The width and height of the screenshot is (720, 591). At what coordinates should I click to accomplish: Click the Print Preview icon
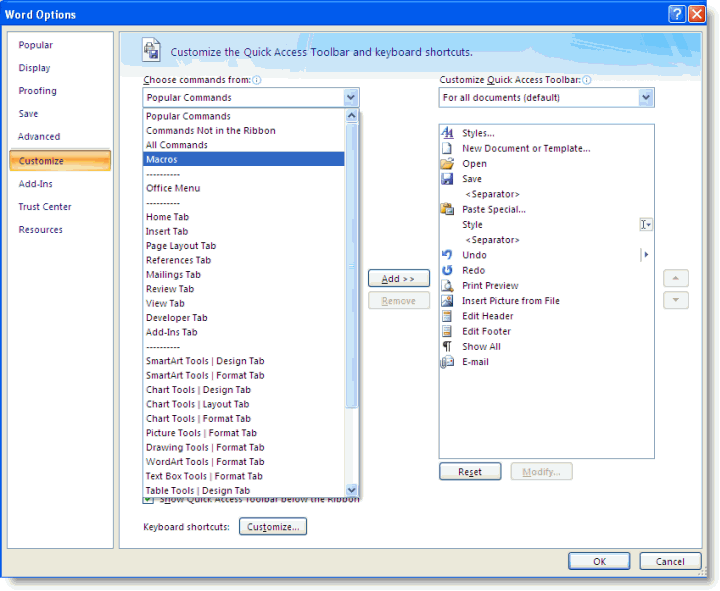click(x=447, y=286)
